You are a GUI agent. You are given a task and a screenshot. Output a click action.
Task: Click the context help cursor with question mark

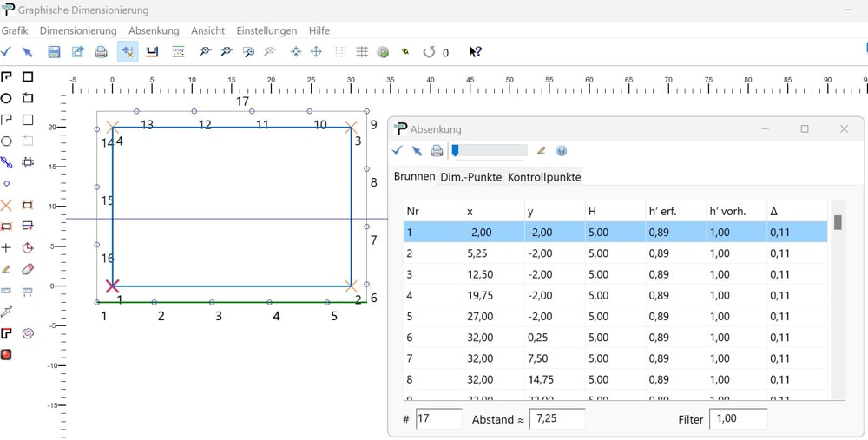tap(475, 52)
